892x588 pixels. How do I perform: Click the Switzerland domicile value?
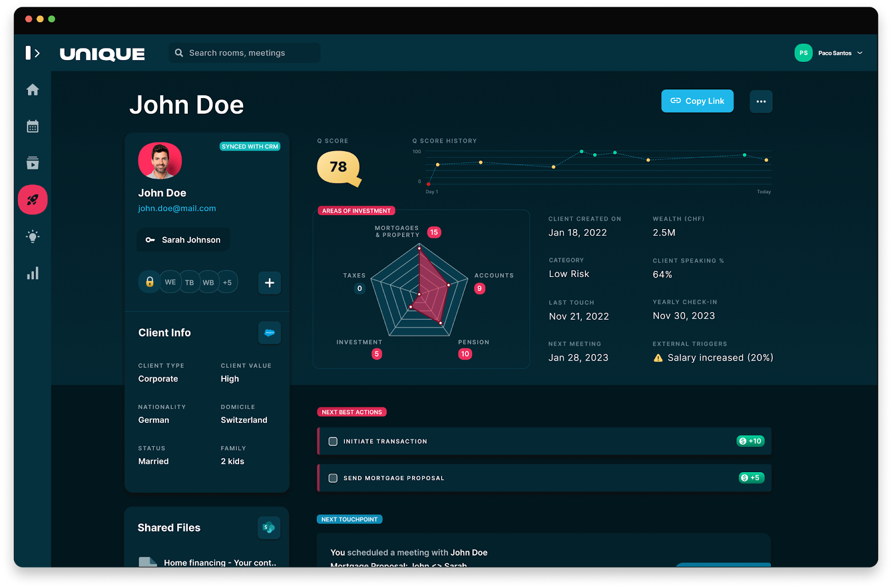(244, 420)
